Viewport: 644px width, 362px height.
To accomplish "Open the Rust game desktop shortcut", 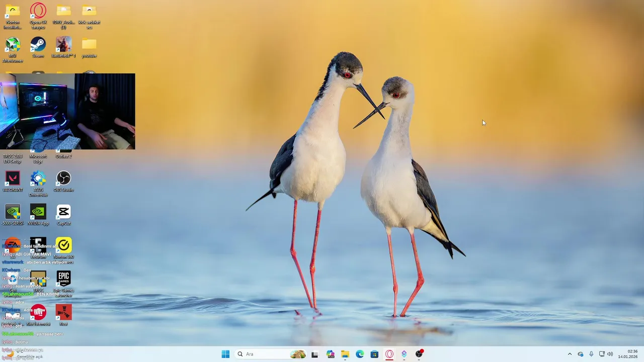I will click(x=63, y=316).
